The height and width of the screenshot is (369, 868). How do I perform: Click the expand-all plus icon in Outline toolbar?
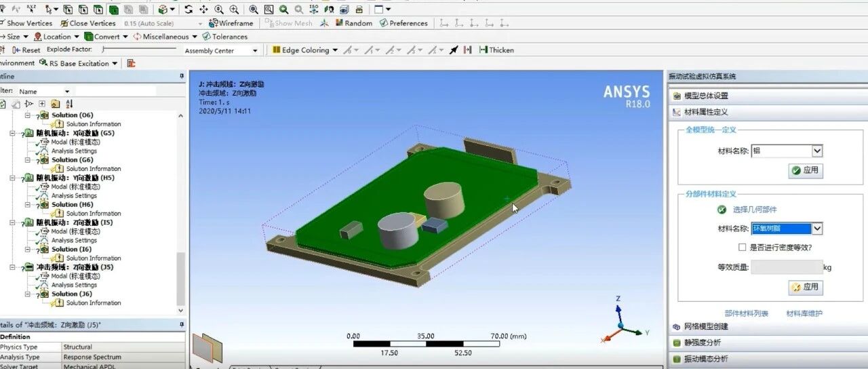coord(42,104)
